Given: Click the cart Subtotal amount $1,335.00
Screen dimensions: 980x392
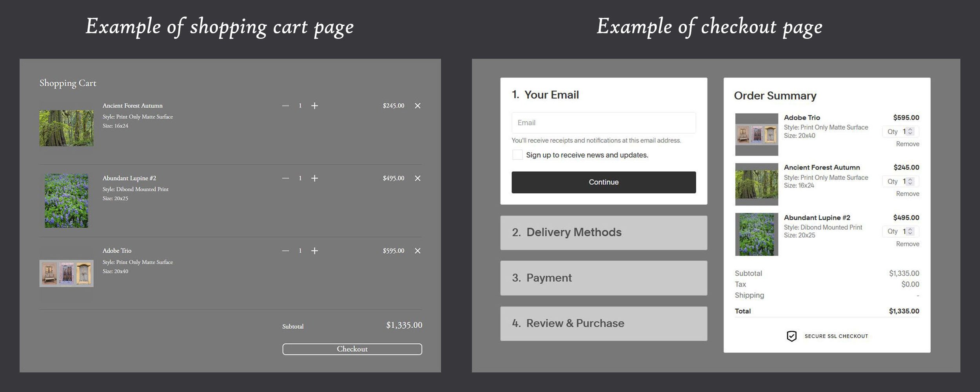Looking at the screenshot, I should (404, 325).
